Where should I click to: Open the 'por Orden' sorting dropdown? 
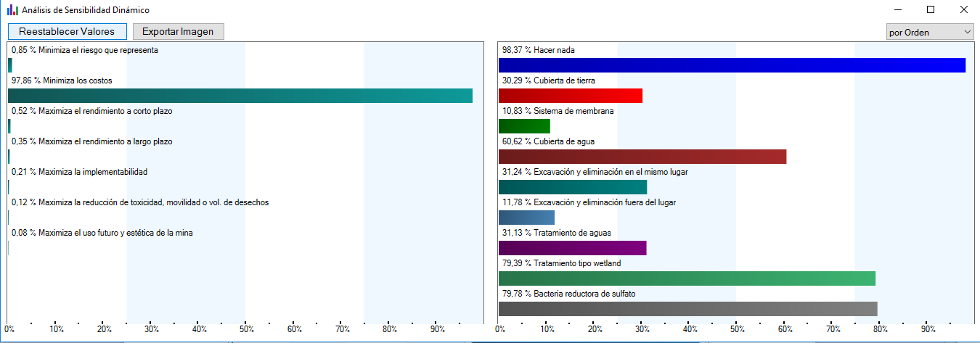930,32
